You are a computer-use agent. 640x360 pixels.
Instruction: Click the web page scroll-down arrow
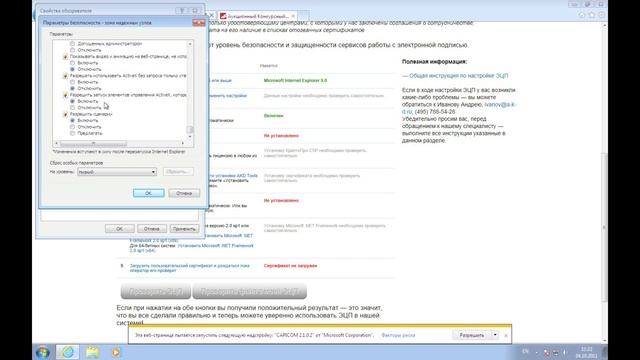point(604,340)
